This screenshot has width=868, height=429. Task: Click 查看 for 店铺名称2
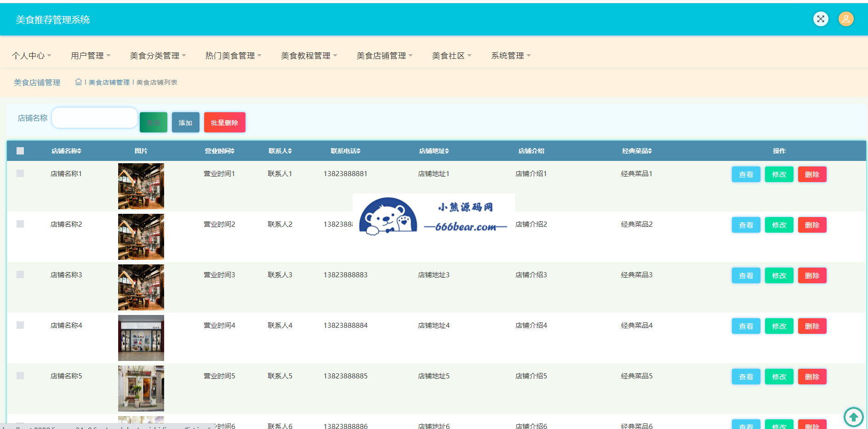pos(746,225)
